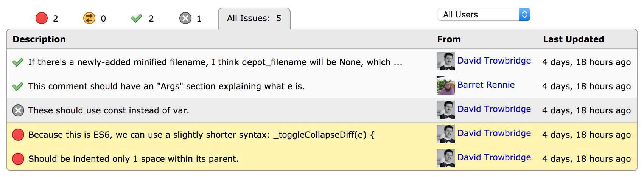
Task: Click Barret Rennie's avatar thumbnail
Action: pyautogui.click(x=446, y=85)
